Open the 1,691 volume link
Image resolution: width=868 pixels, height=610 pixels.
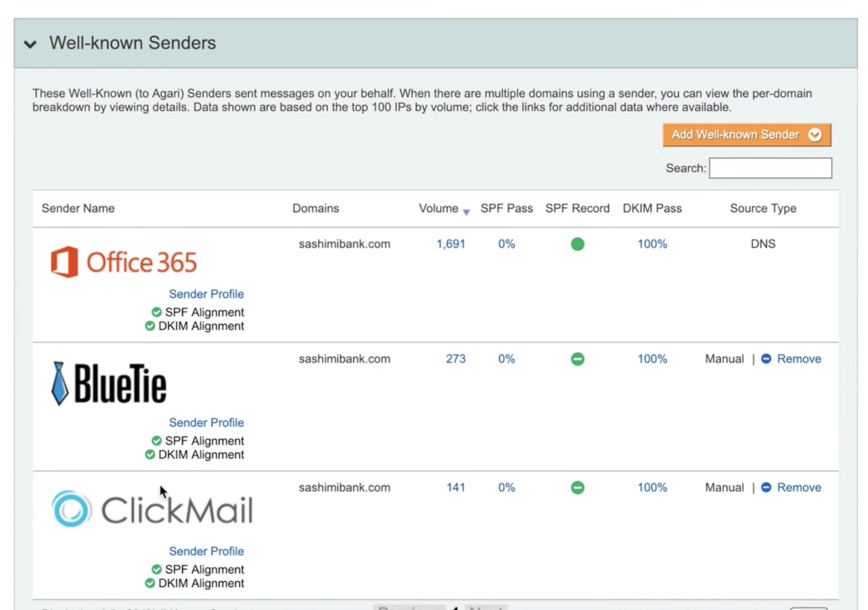tap(451, 244)
